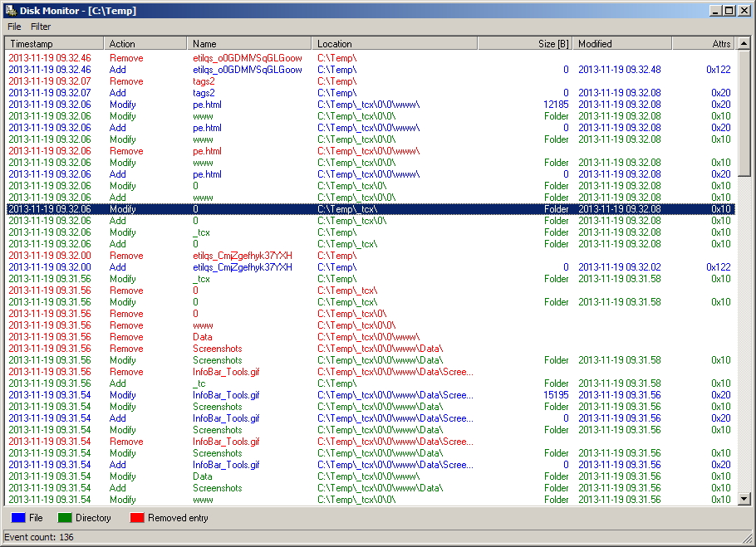Click the green Directory legend swatch

65,518
